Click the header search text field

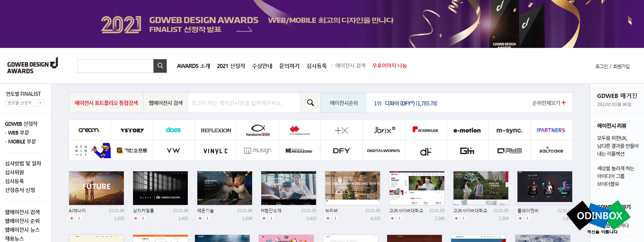tap(115, 66)
